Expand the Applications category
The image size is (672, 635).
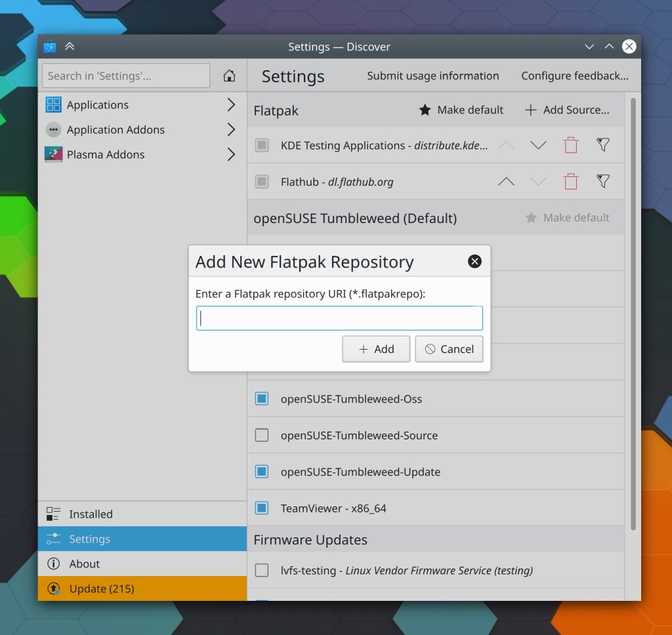pyautogui.click(x=230, y=105)
